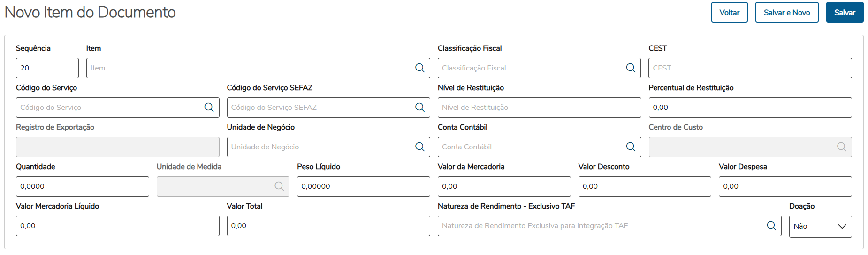Select the Nível de Restituição field
This screenshot has width=868, height=255.
(539, 108)
